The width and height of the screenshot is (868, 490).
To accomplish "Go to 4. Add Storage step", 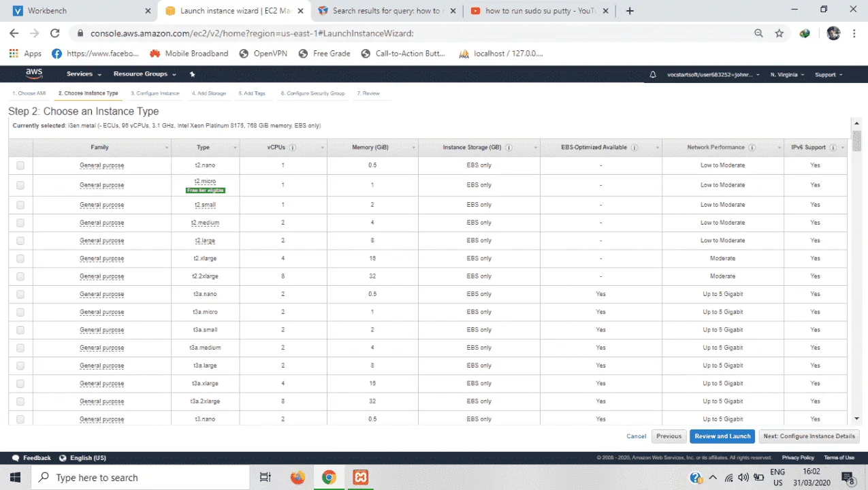I will tap(209, 93).
